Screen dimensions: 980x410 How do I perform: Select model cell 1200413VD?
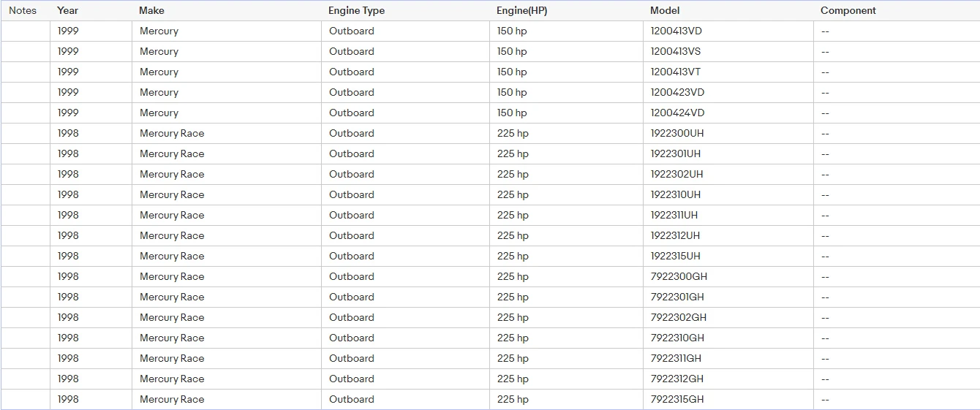click(x=677, y=31)
